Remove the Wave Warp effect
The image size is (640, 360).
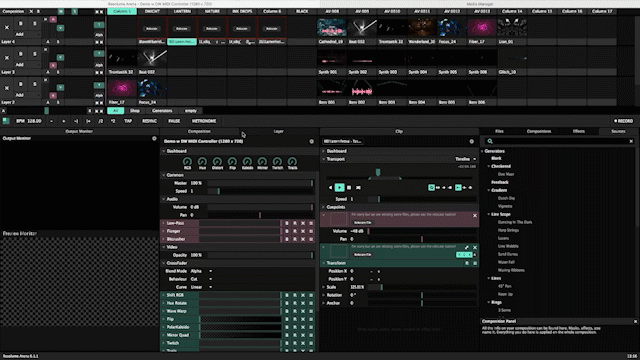[x=303, y=311]
